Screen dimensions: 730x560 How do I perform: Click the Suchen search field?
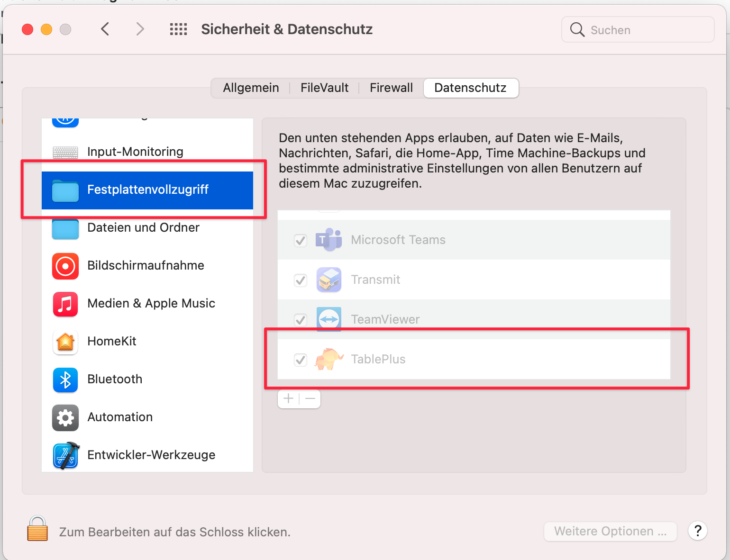[638, 29]
